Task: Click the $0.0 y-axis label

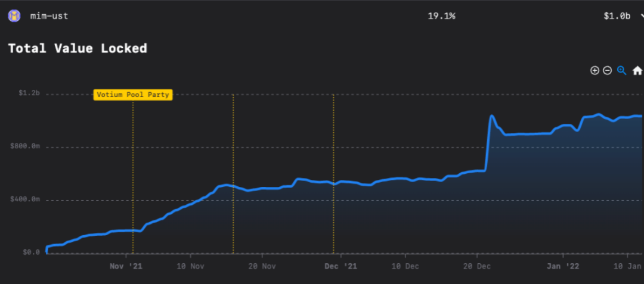Action: (30, 252)
